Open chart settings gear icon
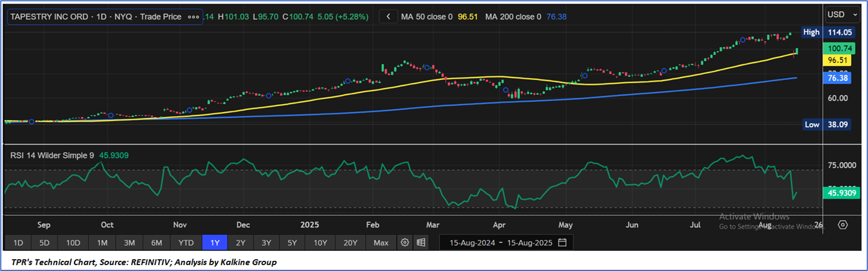 point(405,242)
